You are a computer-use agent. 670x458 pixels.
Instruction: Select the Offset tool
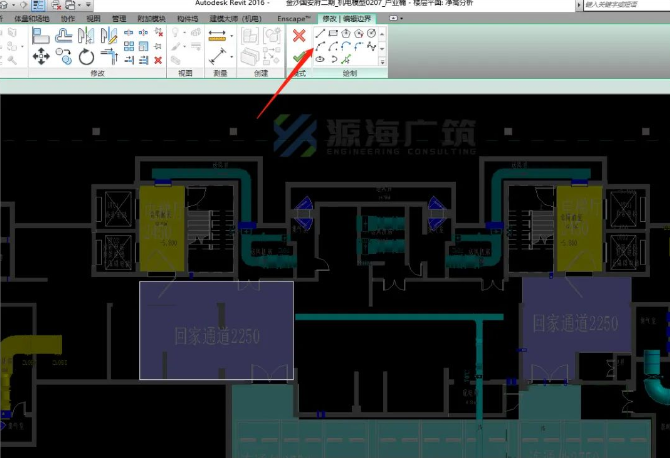[64, 36]
